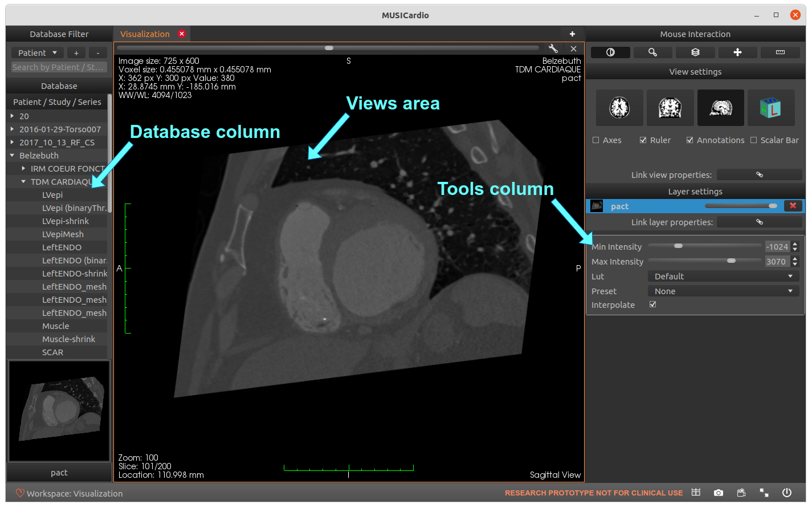
Task: Click the plus button in Database Filter
Action: coord(76,52)
